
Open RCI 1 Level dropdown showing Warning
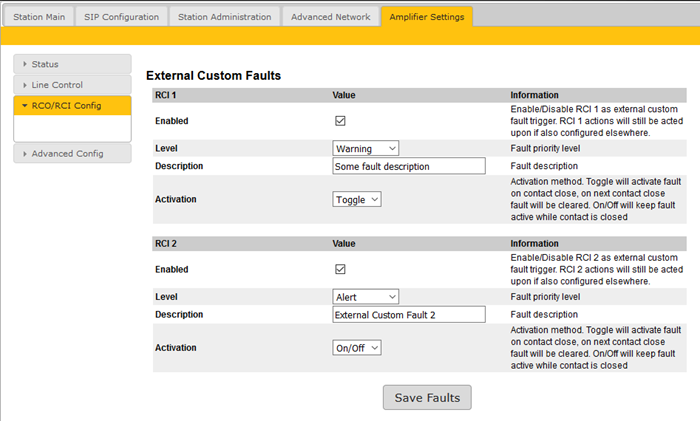coord(365,148)
